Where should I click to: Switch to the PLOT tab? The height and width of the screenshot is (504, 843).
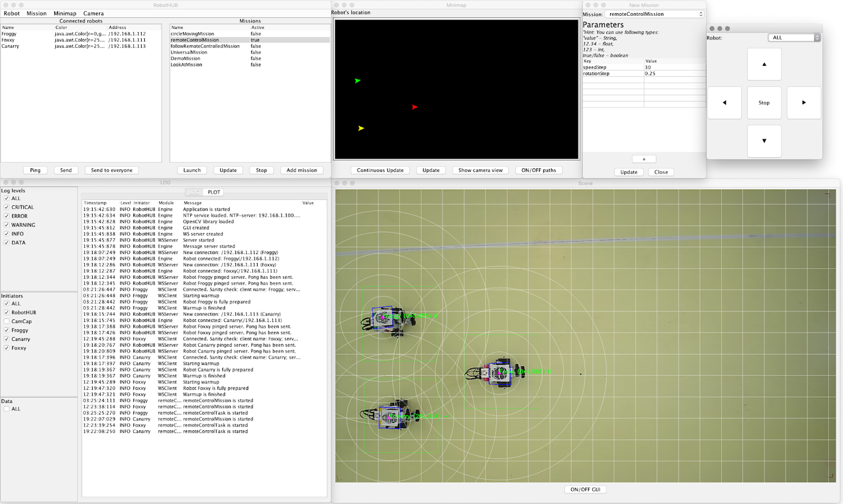pos(214,192)
